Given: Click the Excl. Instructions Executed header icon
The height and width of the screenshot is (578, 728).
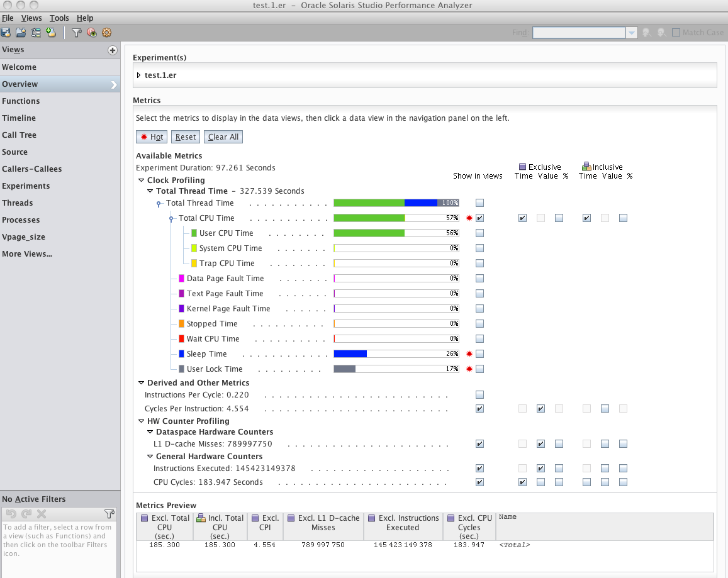Looking at the screenshot, I should click(x=372, y=518).
